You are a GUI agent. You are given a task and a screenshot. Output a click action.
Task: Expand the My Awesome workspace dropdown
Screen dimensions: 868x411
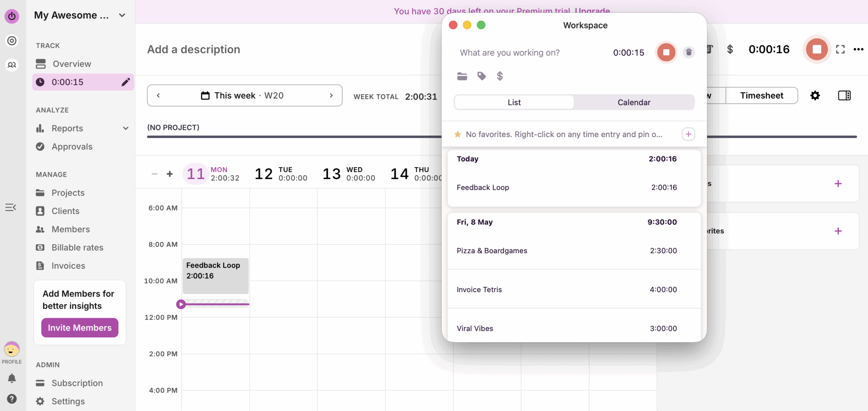point(122,15)
